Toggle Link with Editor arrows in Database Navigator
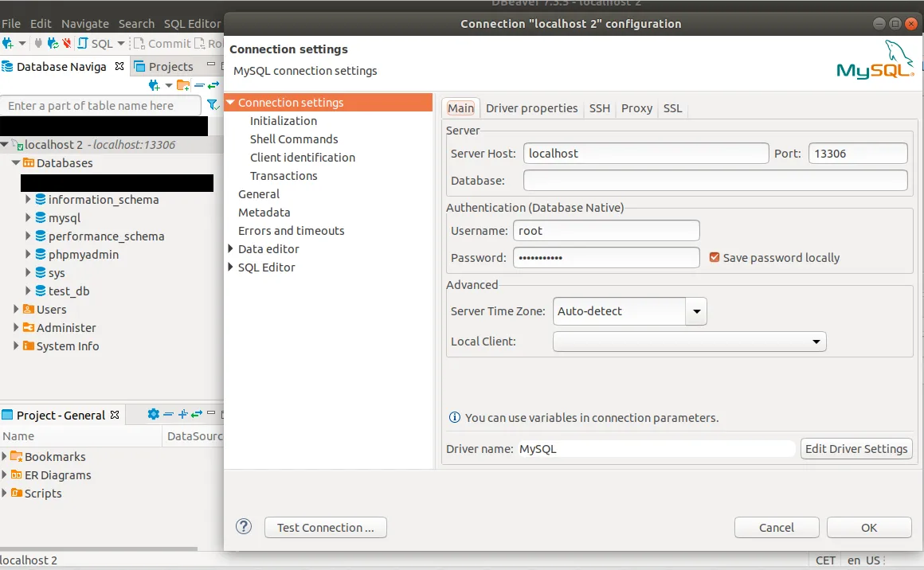This screenshot has height=570, width=924. 213,86
